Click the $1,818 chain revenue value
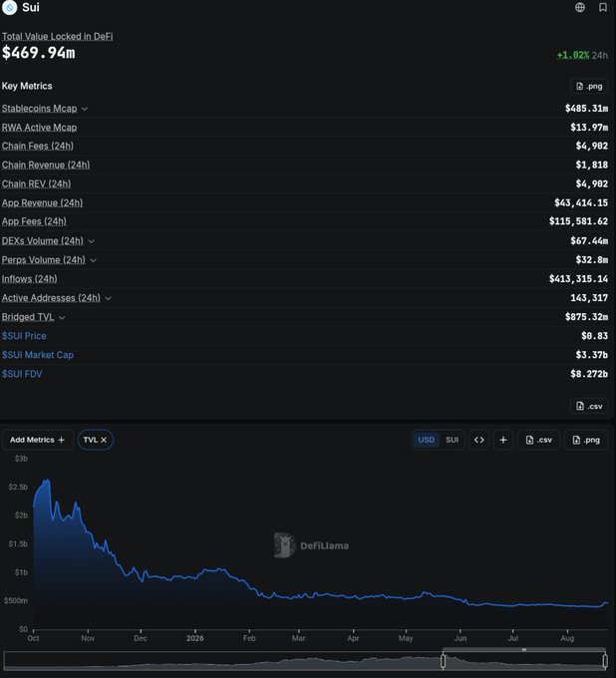This screenshot has width=616, height=678. [592, 166]
